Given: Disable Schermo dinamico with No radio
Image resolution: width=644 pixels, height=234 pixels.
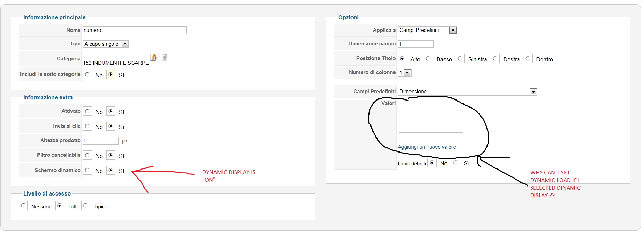Looking at the screenshot, I should coord(87,170).
